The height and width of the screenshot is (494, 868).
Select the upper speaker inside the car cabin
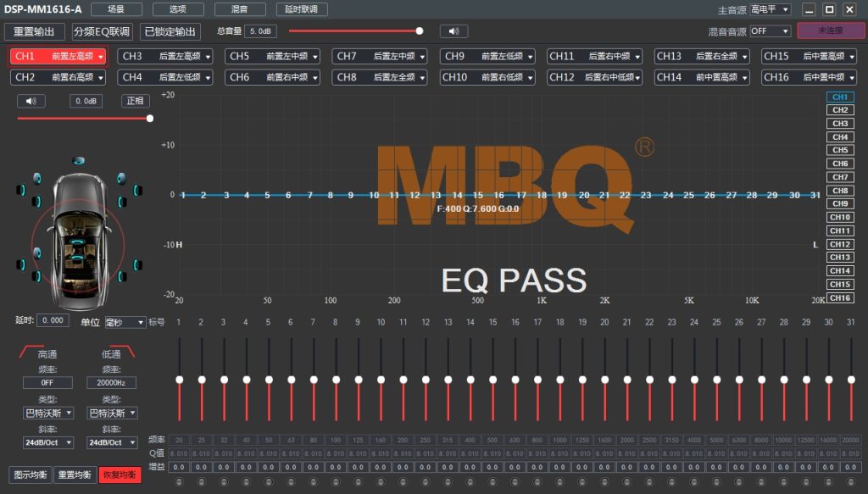click(x=77, y=242)
